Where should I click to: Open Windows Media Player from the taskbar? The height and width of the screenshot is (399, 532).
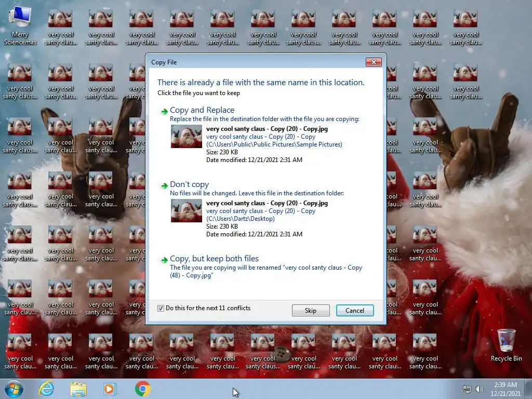(x=110, y=389)
